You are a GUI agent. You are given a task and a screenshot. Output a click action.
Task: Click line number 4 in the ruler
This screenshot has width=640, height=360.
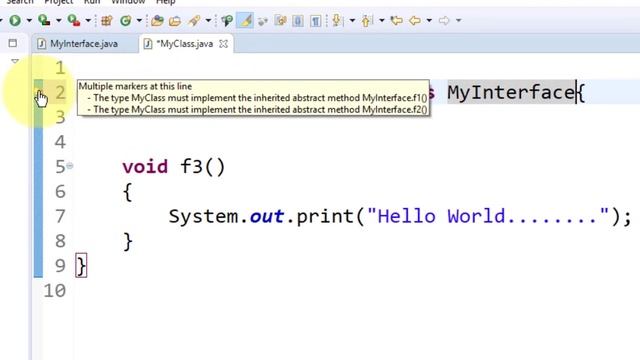pos(60,142)
